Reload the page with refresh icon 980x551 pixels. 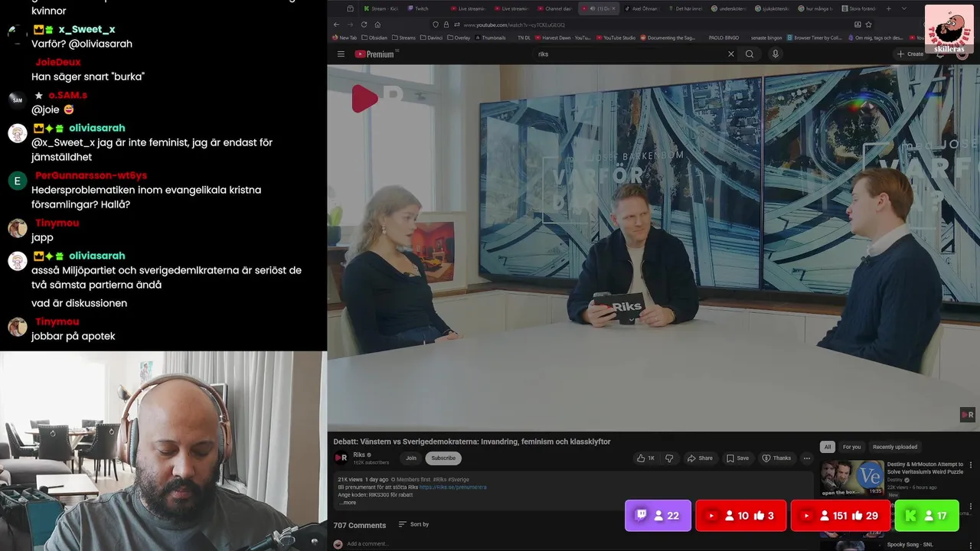pyautogui.click(x=364, y=24)
